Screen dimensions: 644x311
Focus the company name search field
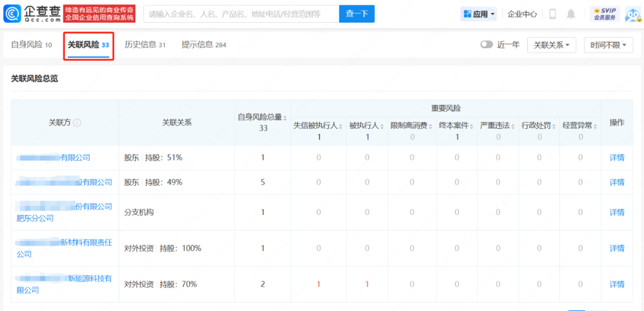241,14
